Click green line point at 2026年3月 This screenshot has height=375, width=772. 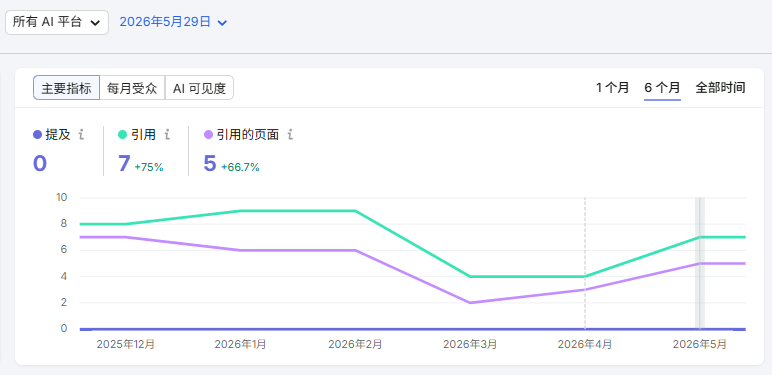(x=470, y=277)
